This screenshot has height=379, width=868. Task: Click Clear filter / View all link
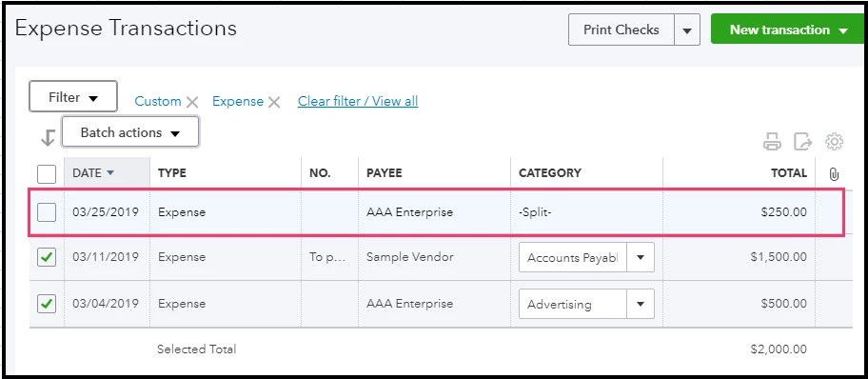[x=358, y=101]
